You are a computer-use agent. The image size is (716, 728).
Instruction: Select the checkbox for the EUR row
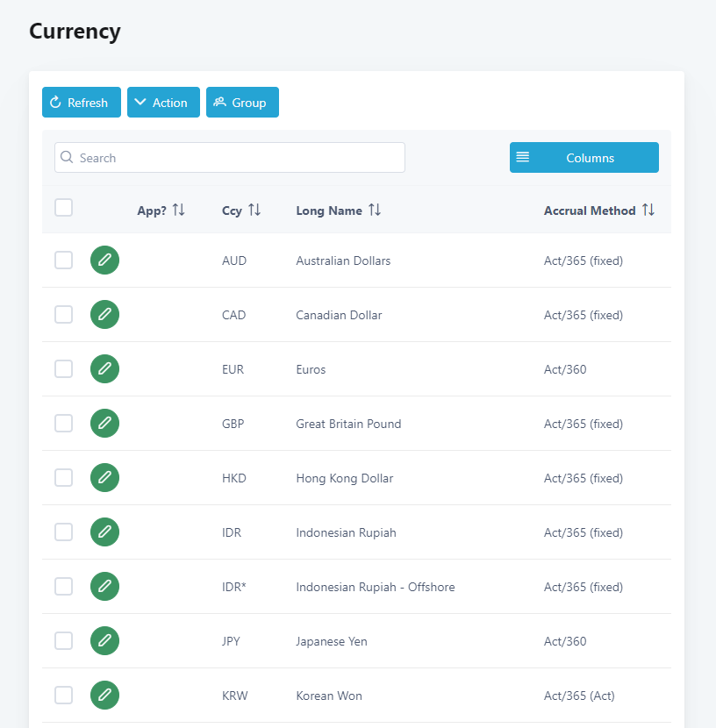point(63,369)
